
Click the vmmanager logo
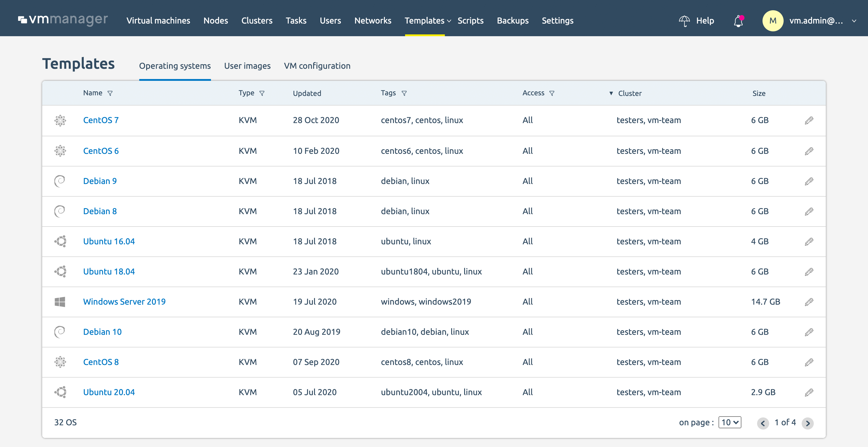pos(63,20)
